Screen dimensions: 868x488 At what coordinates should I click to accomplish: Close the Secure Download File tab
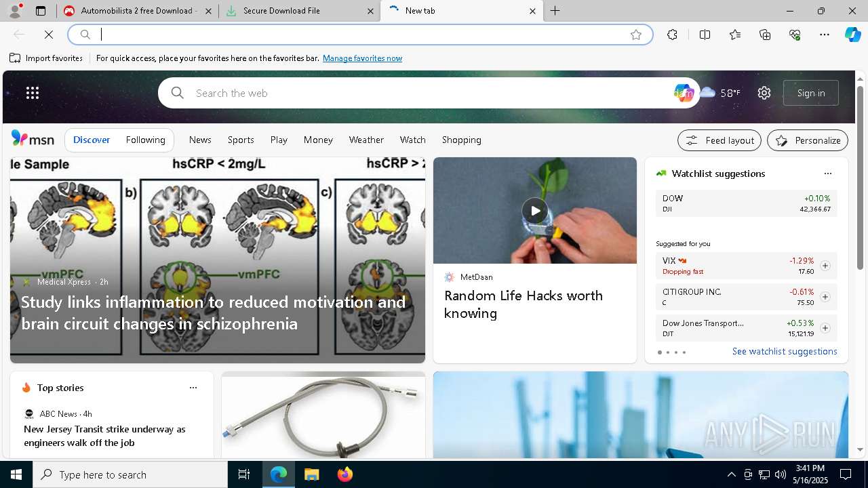click(370, 11)
